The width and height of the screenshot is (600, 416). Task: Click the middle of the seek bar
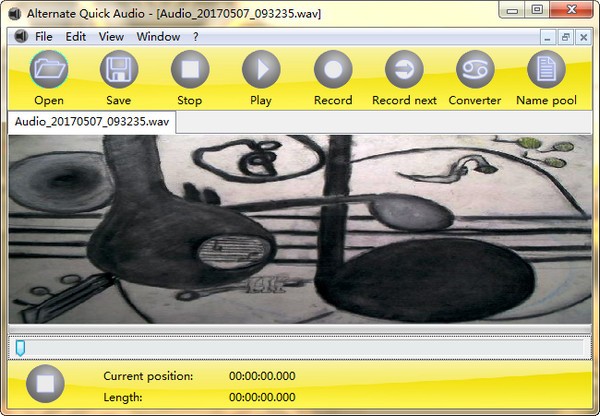300,348
